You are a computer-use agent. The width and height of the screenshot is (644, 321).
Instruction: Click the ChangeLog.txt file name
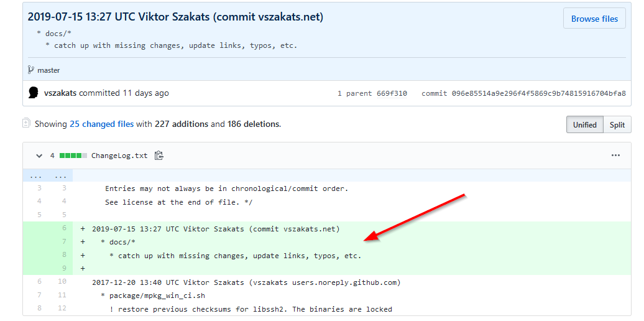point(119,156)
